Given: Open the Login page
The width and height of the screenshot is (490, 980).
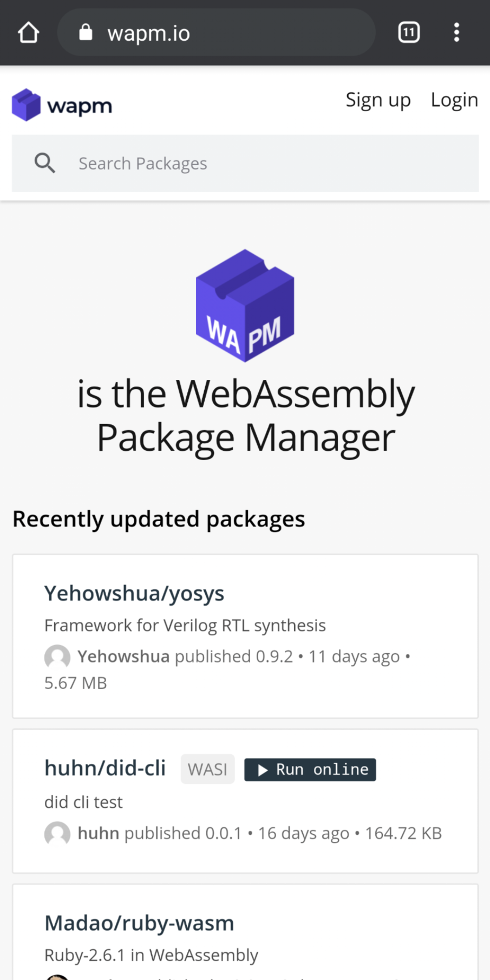Looking at the screenshot, I should [454, 100].
